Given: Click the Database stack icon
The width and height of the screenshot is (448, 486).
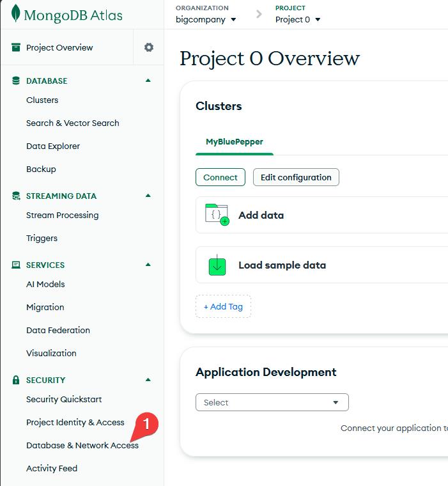Looking at the screenshot, I should 16,81.
